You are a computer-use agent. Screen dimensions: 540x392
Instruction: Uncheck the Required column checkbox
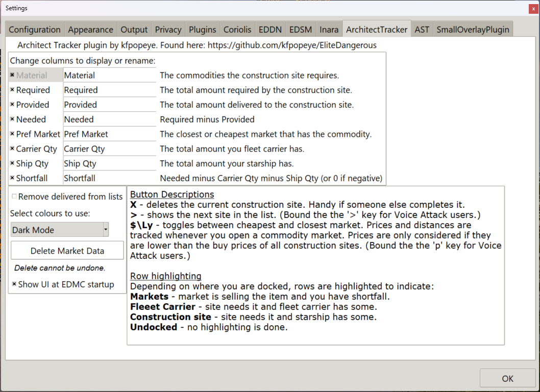pos(12,90)
